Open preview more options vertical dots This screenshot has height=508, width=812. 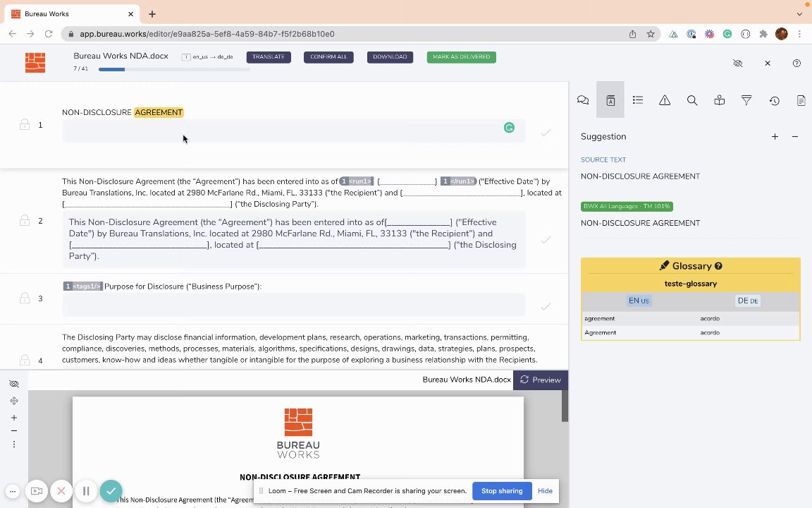14,445
